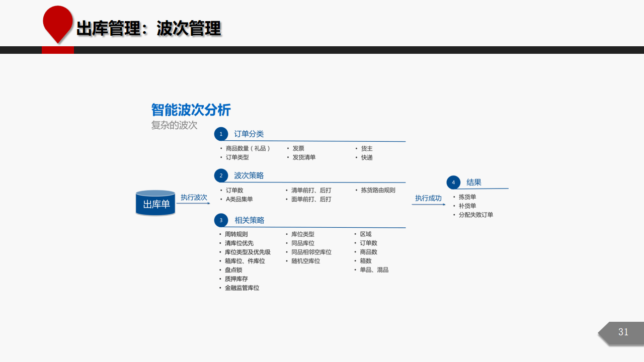Screen dimensions: 644x362
Task: Click the blue 出库单 cylinder icon
Action: coord(155,204)
